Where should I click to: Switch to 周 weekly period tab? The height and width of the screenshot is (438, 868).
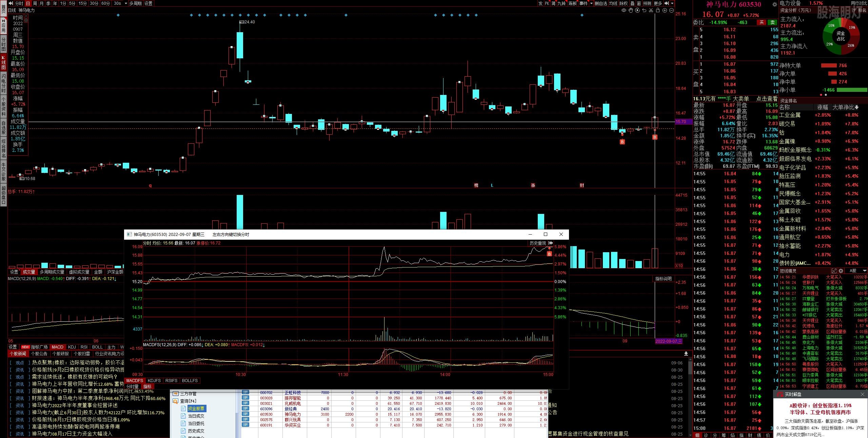35,3
